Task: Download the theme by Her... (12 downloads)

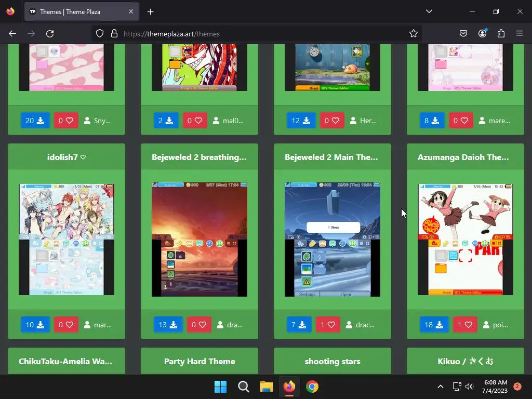Action: [301, 121]
